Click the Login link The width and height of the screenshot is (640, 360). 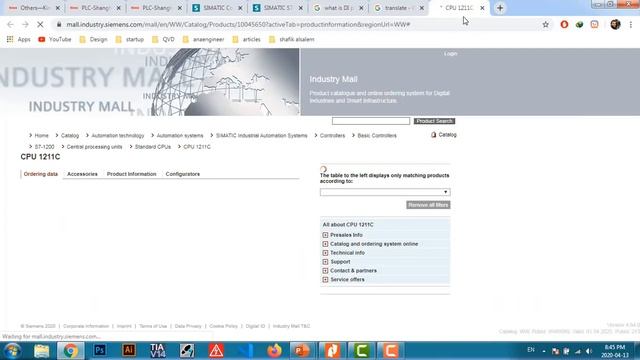(451, 54)
